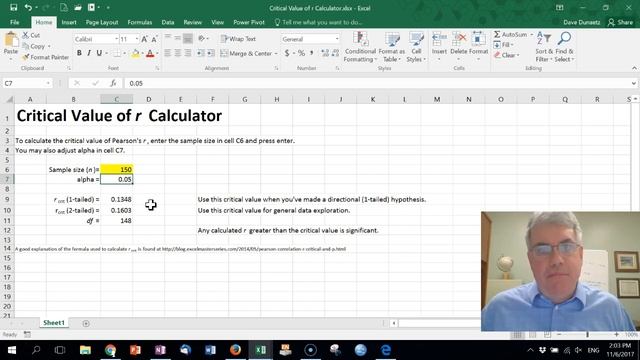Toggle Underline formatting
The image size is (640, 360).
click(x=99, y=53)
